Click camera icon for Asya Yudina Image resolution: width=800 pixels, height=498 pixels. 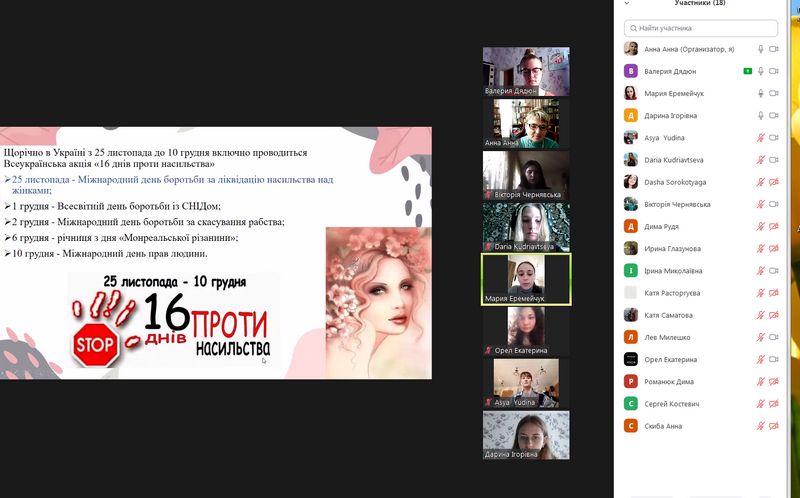(x=773, y=138)
